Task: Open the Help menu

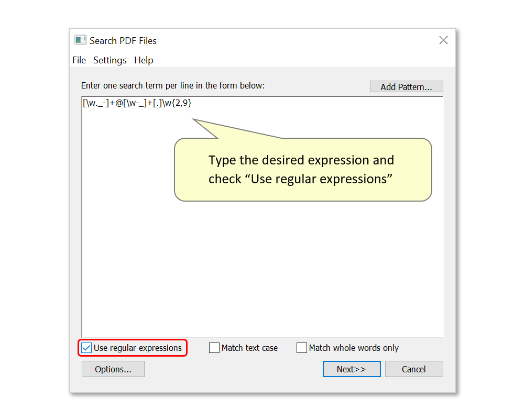Action: point(144,60)
